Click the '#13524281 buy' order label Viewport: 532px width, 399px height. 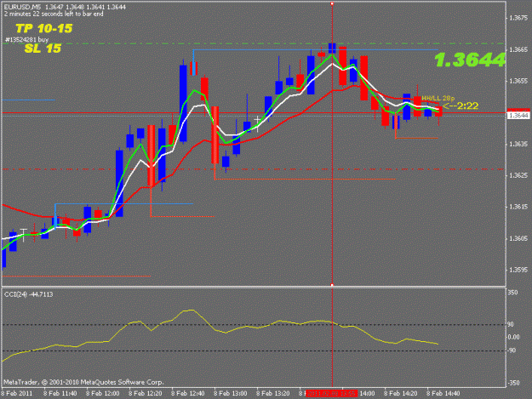tap(26, 40)
